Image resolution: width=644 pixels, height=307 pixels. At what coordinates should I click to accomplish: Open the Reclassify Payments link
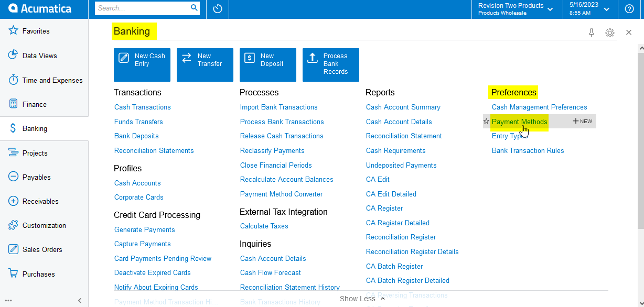pos(272,150)
